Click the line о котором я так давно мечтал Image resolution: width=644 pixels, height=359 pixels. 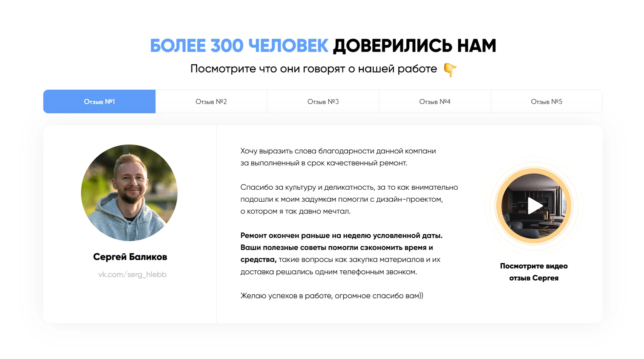pos(296,211)
